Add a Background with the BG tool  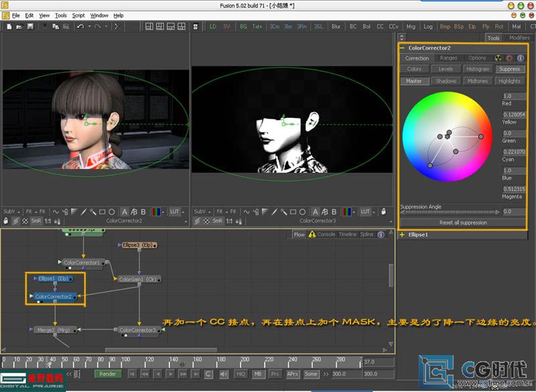243,26
